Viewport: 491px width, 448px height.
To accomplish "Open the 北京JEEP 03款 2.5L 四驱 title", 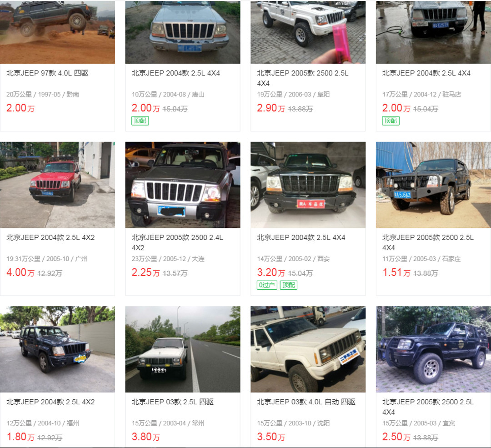I will [x=173, y=402].
